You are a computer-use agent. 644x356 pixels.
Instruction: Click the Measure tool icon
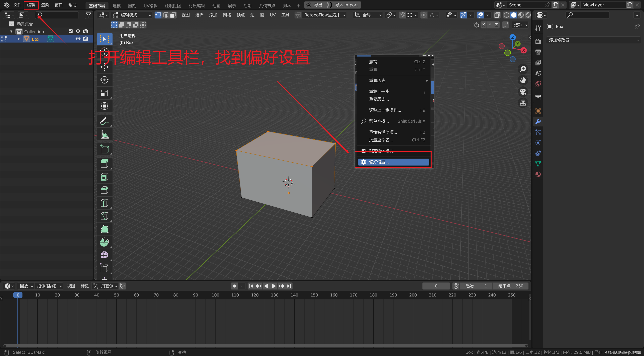(x=105, y=135)
